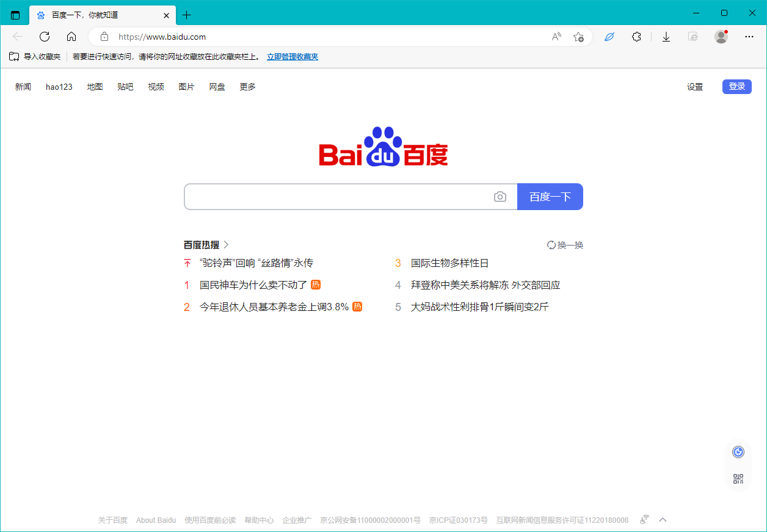767x532 pixels.
Task: Close the 百度一下 tab
Action: 166,15
